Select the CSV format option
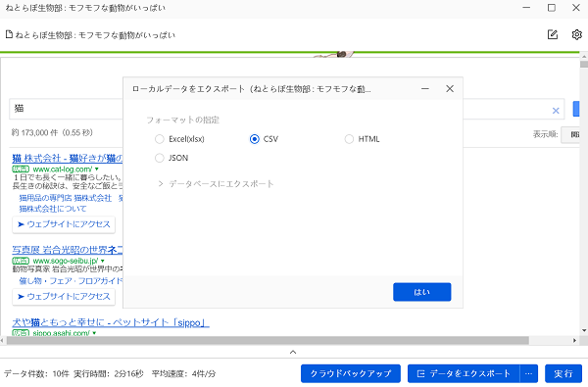 point(264,139)
